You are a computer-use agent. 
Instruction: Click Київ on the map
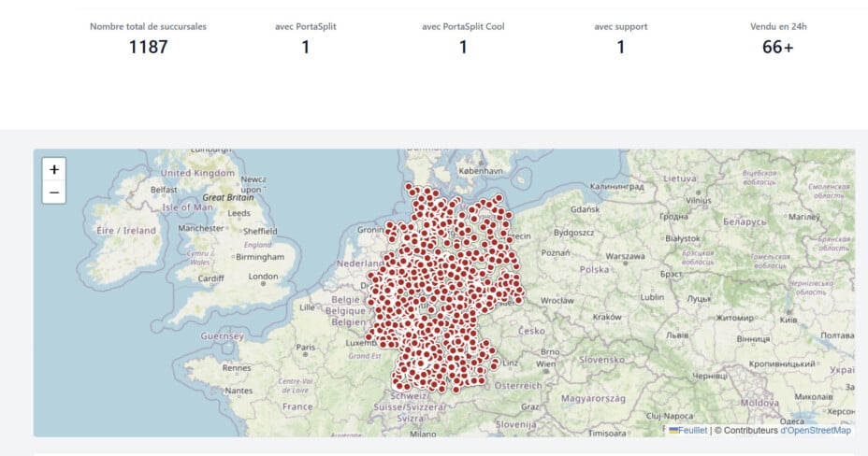click(x=788, y=320)
